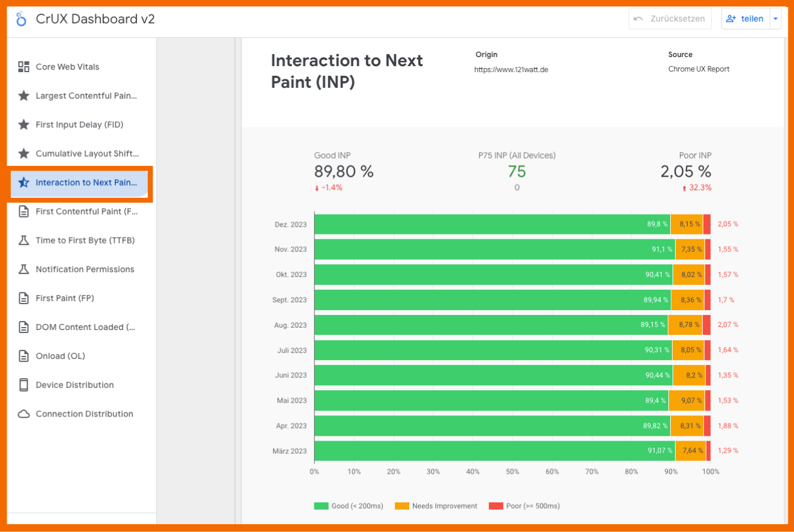Open the First Paint (FP) page
This screenshot has width=794, height=532.
pyautogui.click(x=65, y=298)
